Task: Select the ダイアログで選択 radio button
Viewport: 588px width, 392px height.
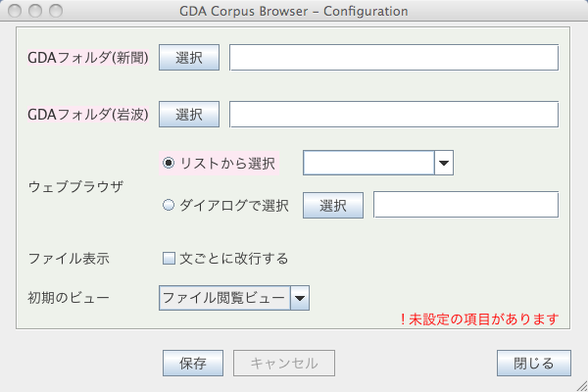Action: (169, 205)
